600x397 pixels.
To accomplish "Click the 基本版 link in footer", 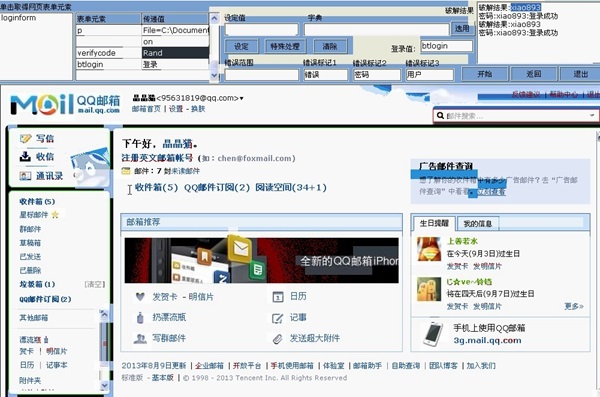I will (163, 378).
